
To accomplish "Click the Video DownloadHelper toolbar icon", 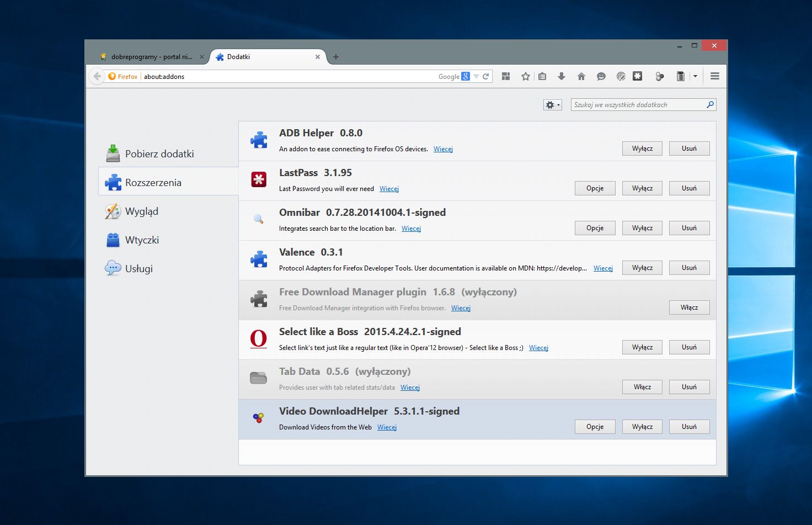I will coord(659,76).
